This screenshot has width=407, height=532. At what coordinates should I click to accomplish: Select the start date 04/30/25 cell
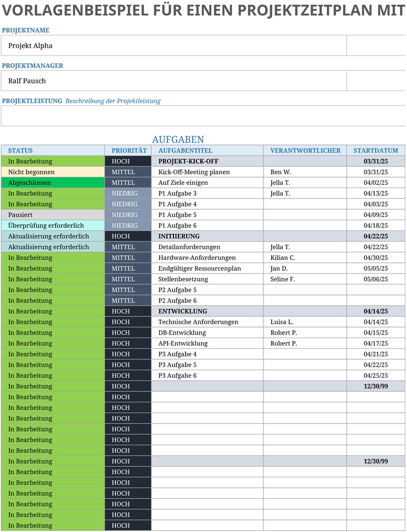point(376,258)
